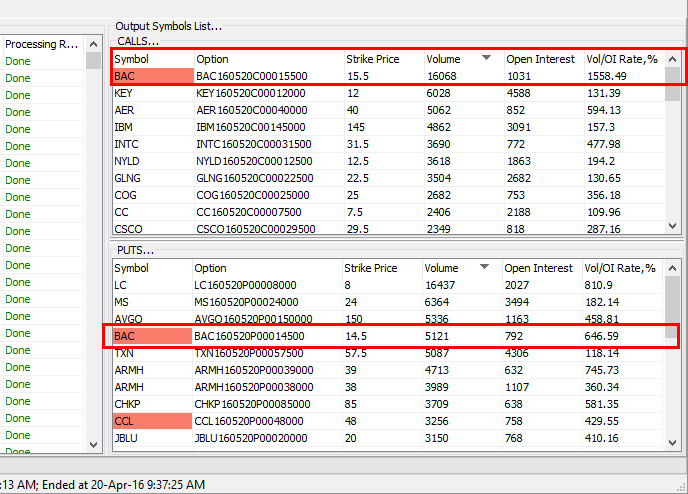Click CALLS Vol/OI Rate,% column header
The image size is (688, 494).
[624, 59]
